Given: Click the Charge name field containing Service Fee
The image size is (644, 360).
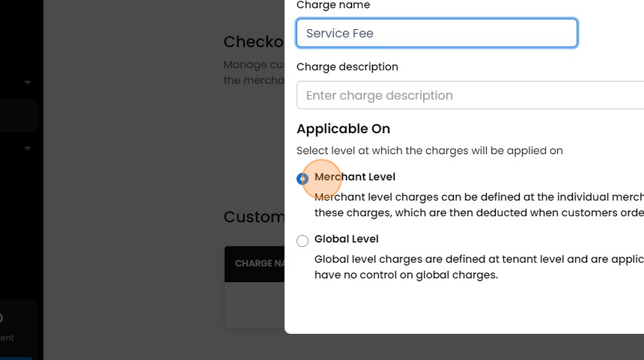Looking at the screenshot, I should point(437,34).
